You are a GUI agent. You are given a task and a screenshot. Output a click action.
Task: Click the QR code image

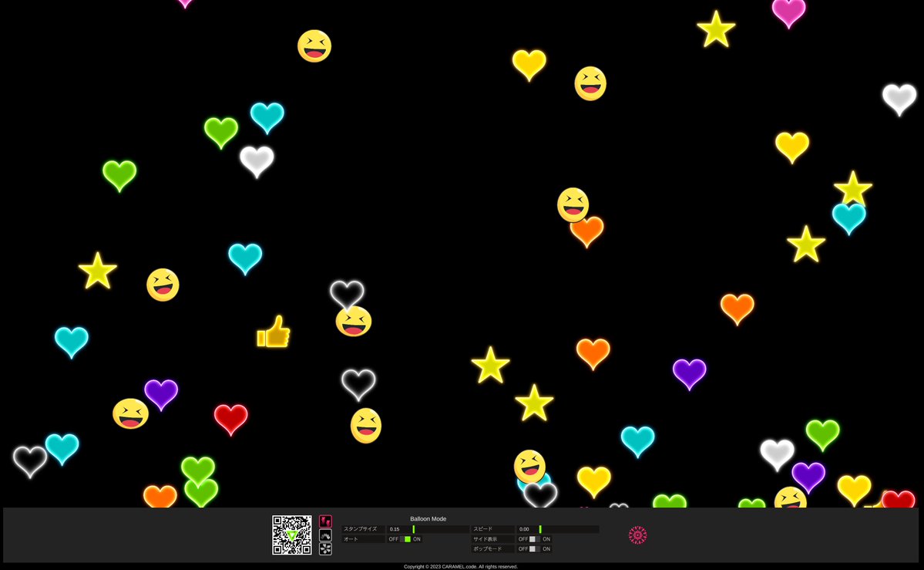click(x=292, y=535)
